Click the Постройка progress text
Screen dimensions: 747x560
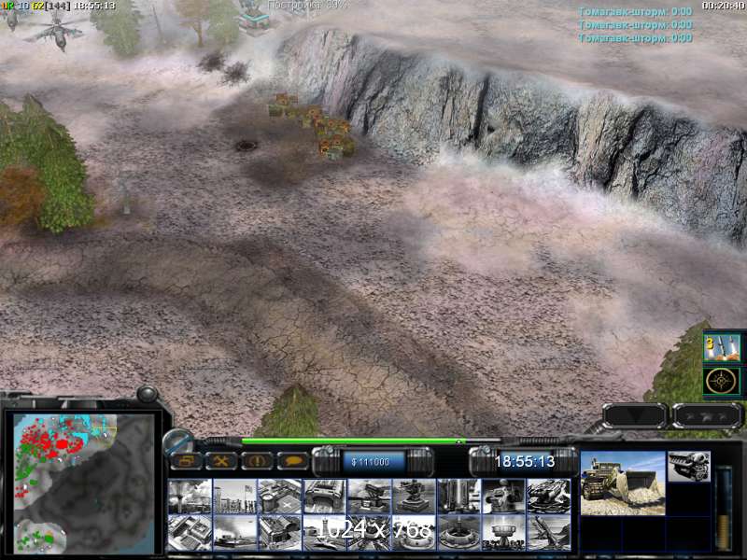point(308,5)
